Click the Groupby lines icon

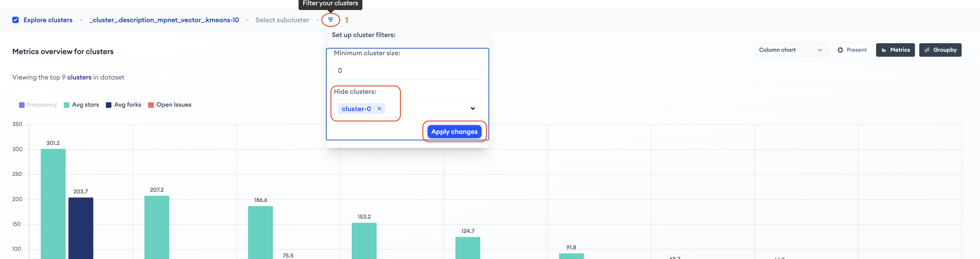coord(927,50)
